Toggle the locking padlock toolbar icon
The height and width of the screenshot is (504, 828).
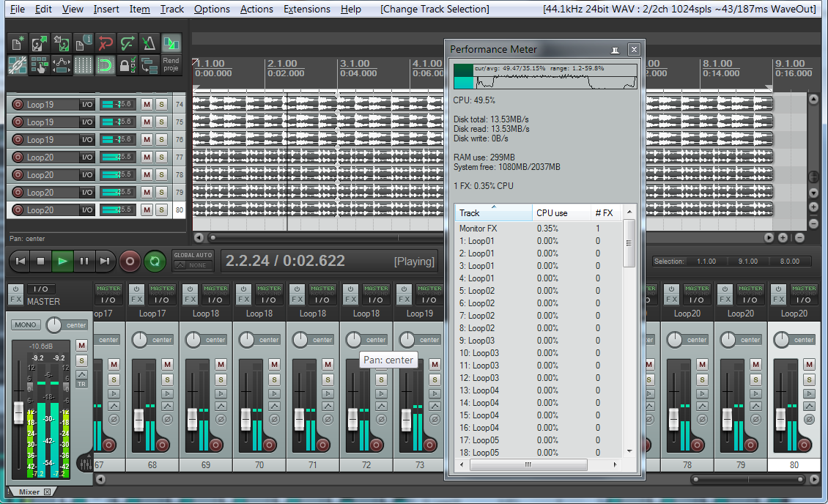point(127,66)
